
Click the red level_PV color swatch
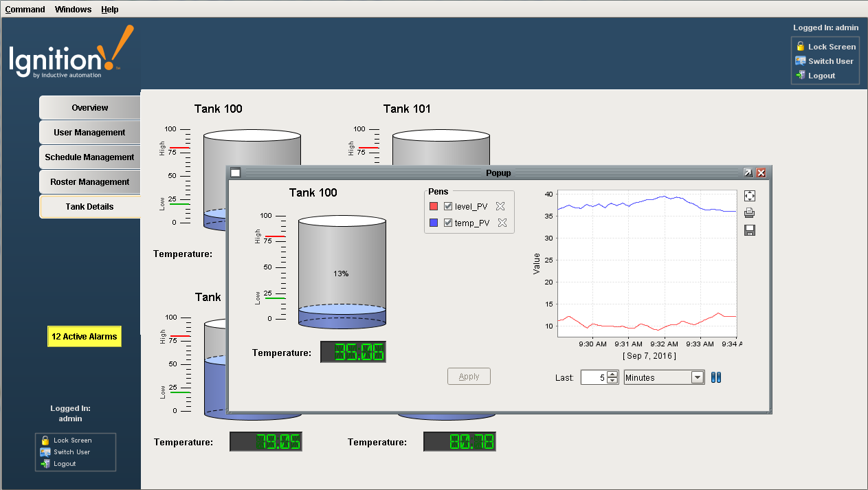tap(434, 206)
